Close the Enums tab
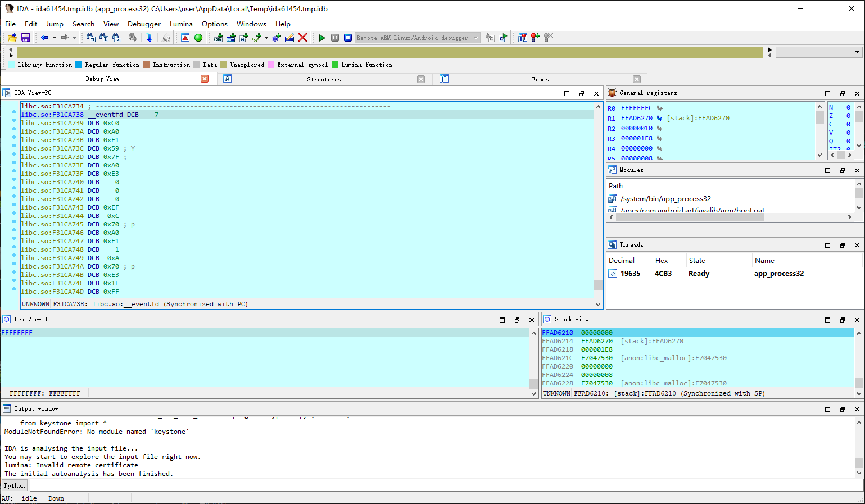This screenshot has height=504, width=865. 637,79
